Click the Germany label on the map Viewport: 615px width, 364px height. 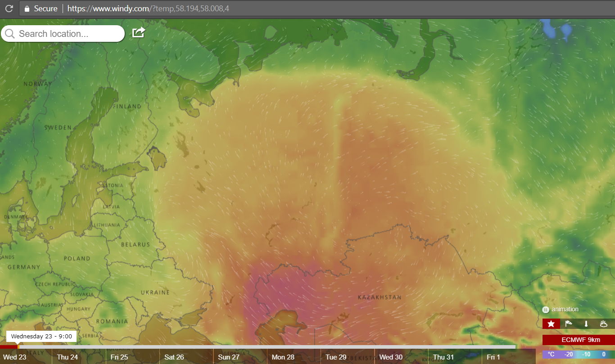click(x=24, y=267)
